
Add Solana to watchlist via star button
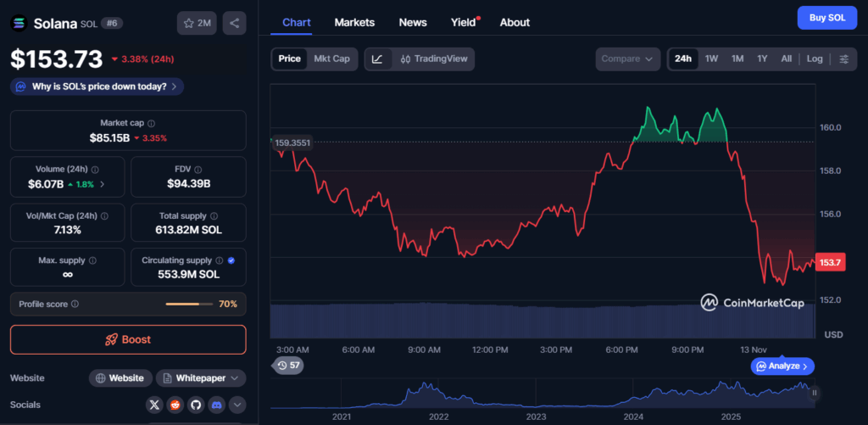click(197, 23)
